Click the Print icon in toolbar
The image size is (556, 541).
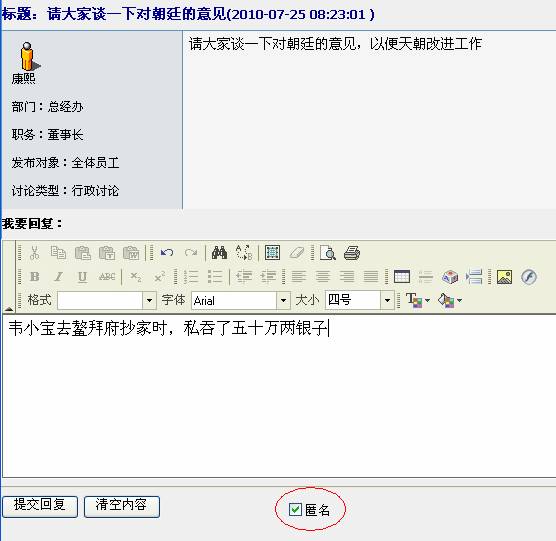click(x=352, y=253)
